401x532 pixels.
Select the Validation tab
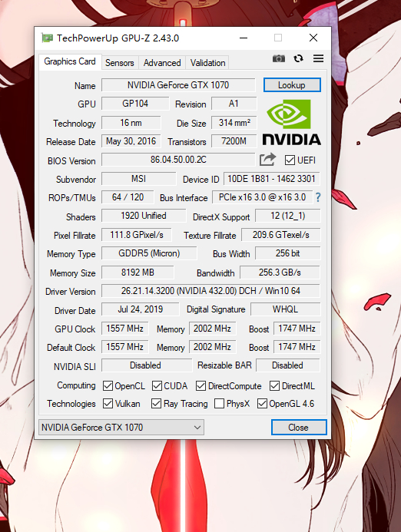point(207,63)
